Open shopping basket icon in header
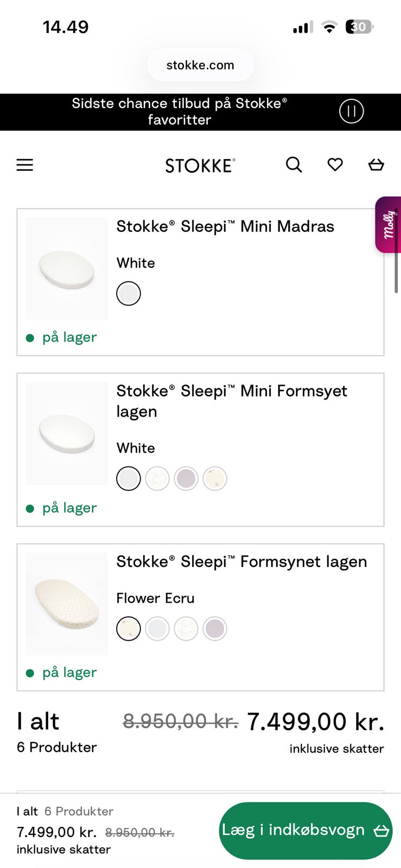 (x=376, y=164)
